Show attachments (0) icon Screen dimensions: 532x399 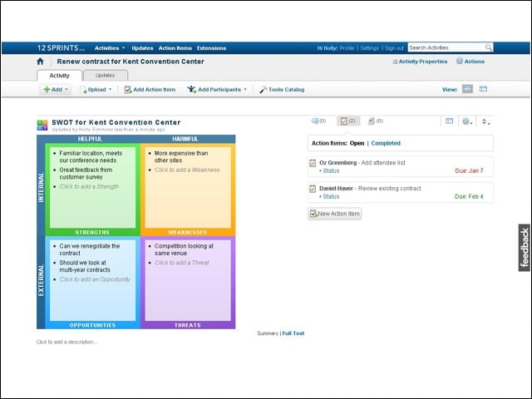(375, 121)
